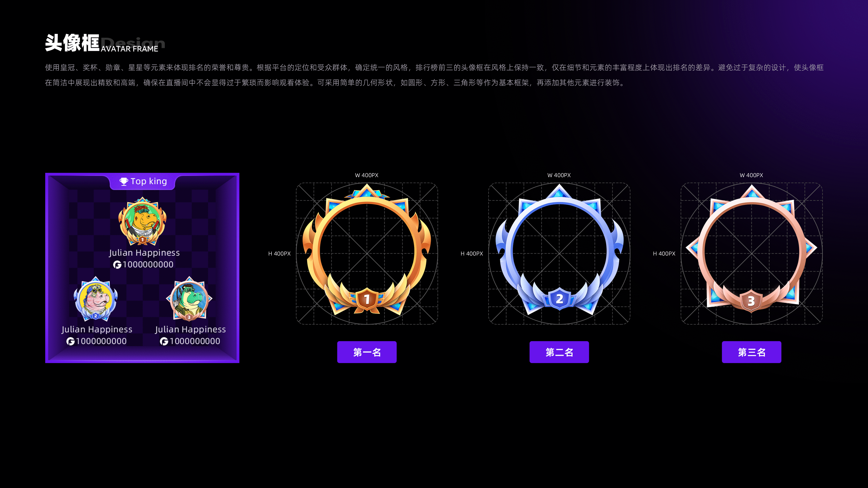Click the 第三名 button
The width and height of the screenshot is (868, 488).
pyautogui.click(x=751, y=352)
